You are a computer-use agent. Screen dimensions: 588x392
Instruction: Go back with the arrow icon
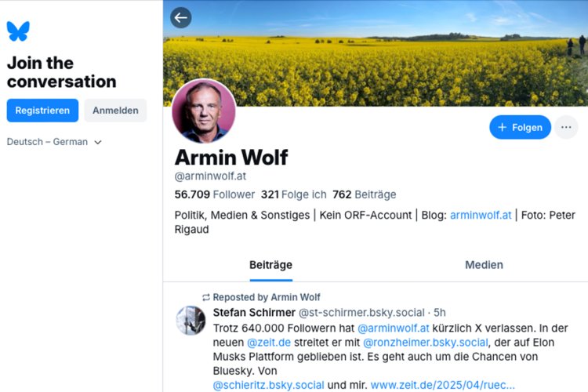tap(181, 18)
